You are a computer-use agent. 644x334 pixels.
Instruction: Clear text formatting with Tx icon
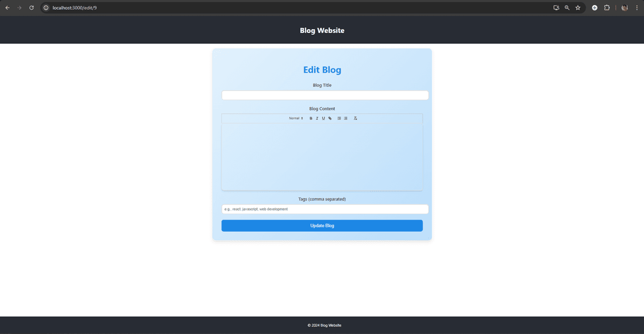[x=355, y=118]
